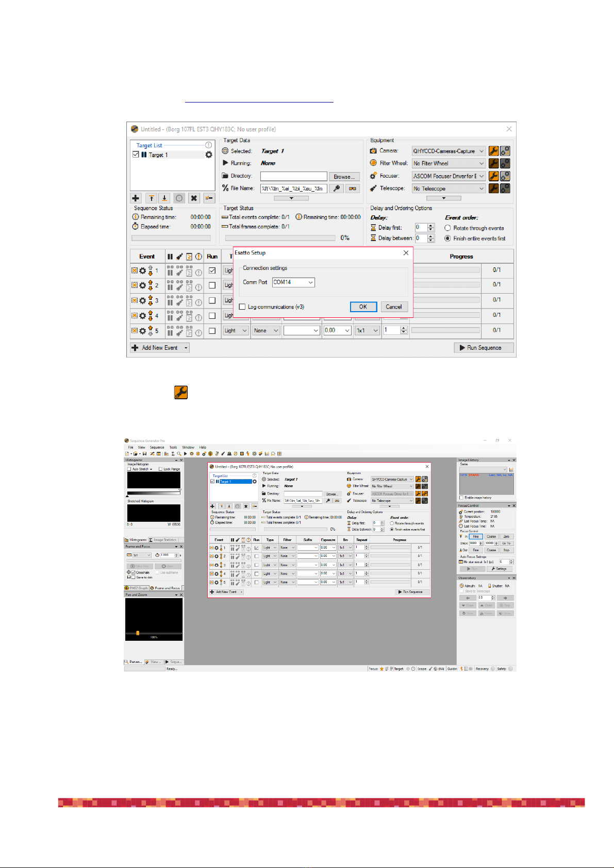Screen dimensions: 614x868
Task: Switch to Image Statistics tab, lower screenshot
Action: 163,540
